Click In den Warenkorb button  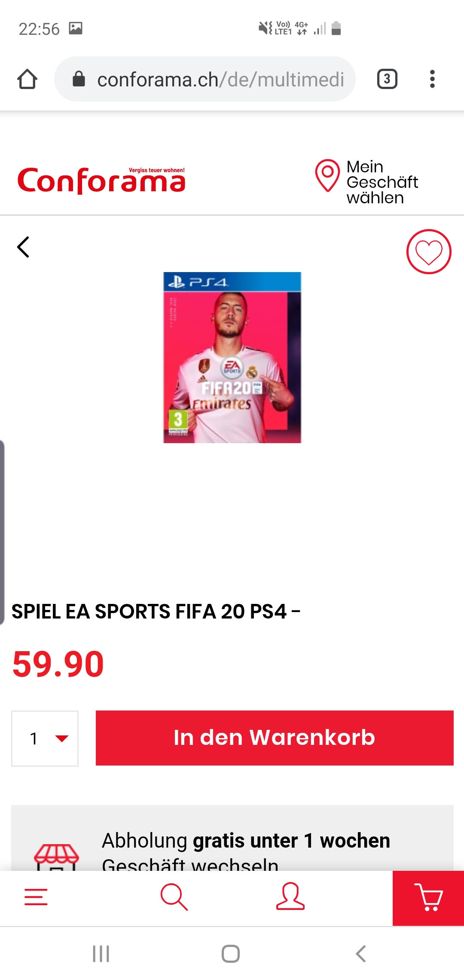[x=275, y=738]
